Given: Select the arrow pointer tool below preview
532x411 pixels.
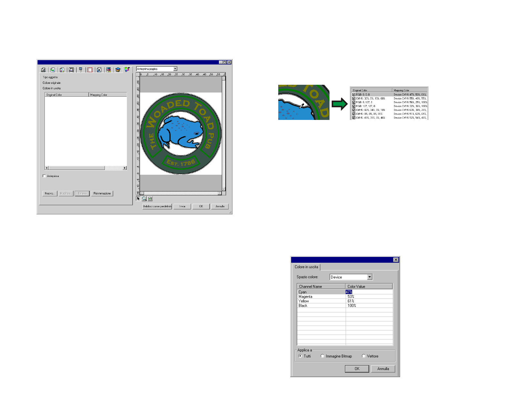Looking at the screenshot, I should (138, 199).
